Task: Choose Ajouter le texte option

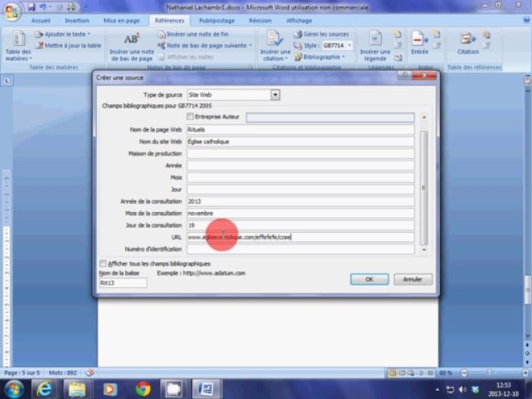Action: tap(63, 34)
